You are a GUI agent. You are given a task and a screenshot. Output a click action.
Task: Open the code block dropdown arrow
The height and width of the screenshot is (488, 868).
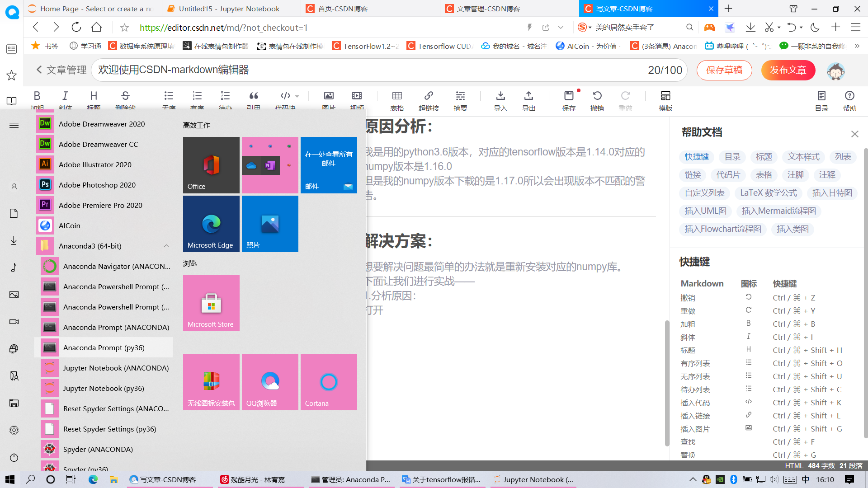point(296,96)
